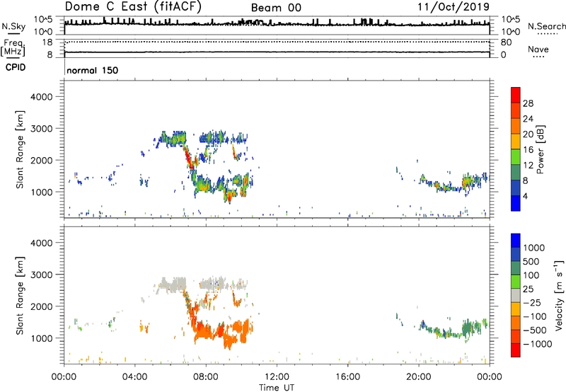The image size is (566, 392).
Task: Click the '25' velocity colorbar value
Action: pyautogui.click(x=528, y=289)
